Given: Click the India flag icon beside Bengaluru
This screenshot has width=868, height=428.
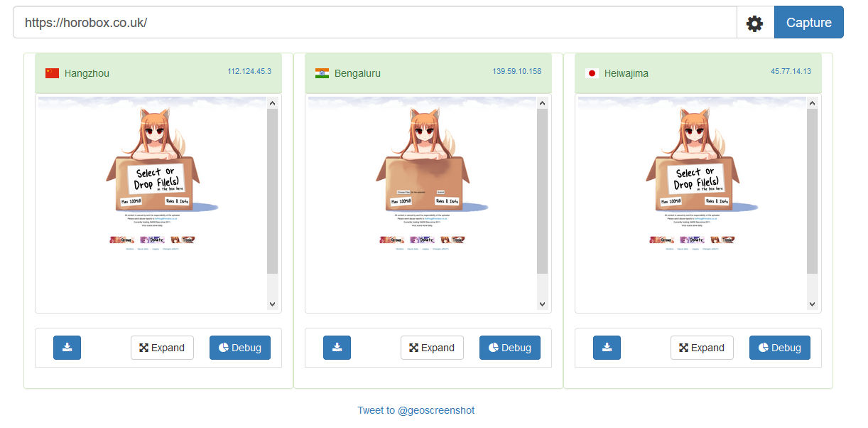Looking at the screenshot, I should pyautogui.click(x=322, y=73).
